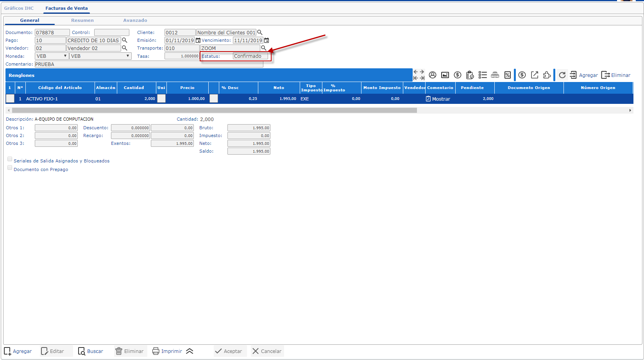The width and height of the screenshot is (644, 360).
Task: Click Mostrar in the Comentario column
Action: pos(438,99)
